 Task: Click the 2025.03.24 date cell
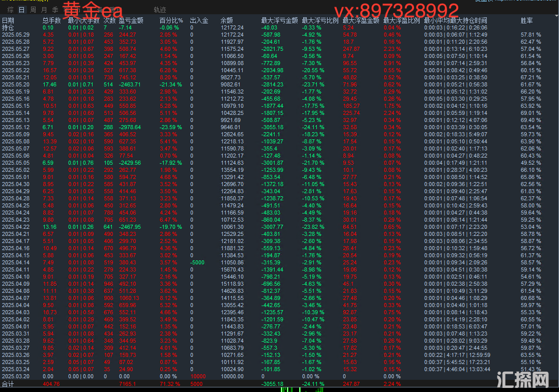[x=16, y=370]
